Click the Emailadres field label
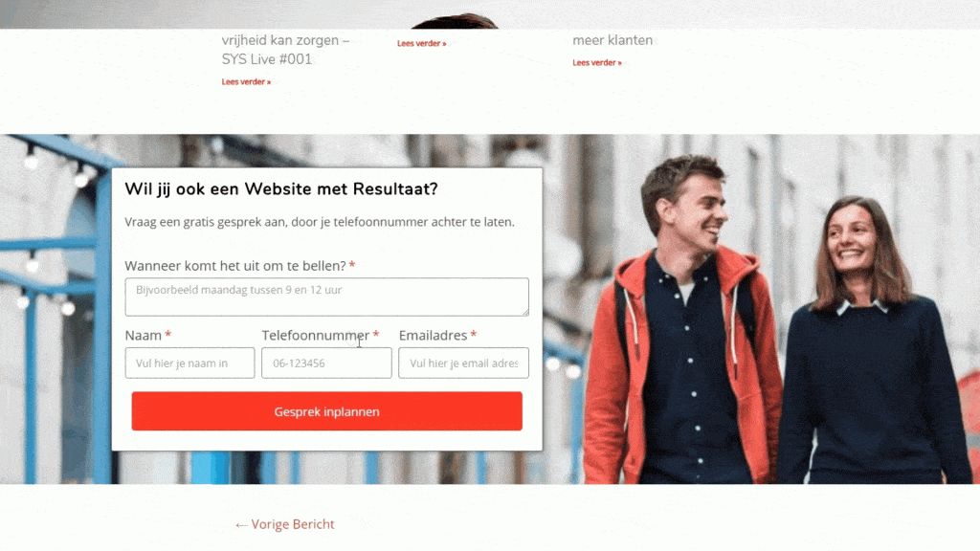 pos(434,336)
